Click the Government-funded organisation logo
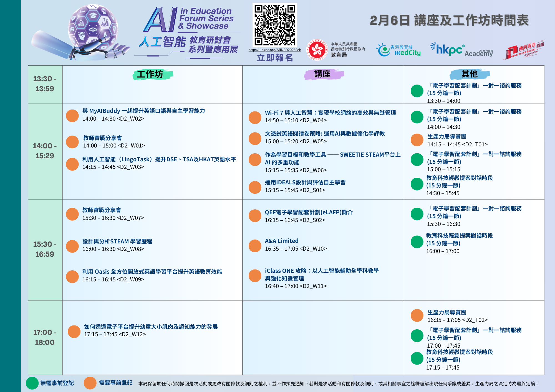The width and height of the screenshot is (555, 392). [524, 50]
